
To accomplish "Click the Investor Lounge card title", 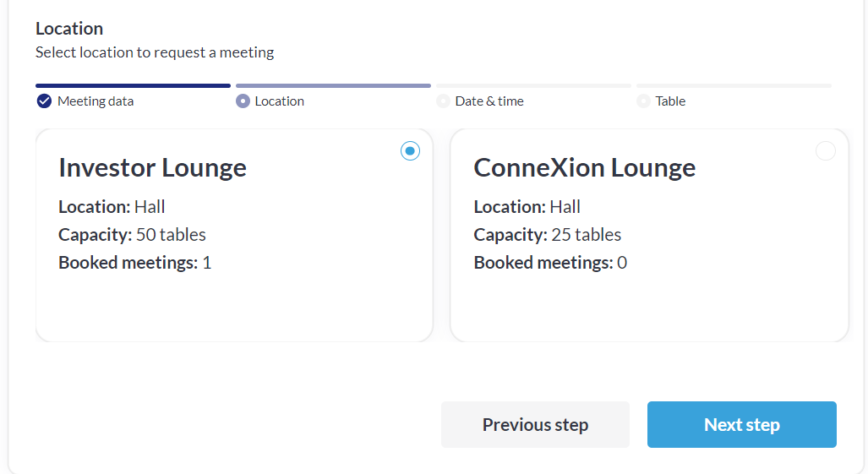I will point(152,167).
